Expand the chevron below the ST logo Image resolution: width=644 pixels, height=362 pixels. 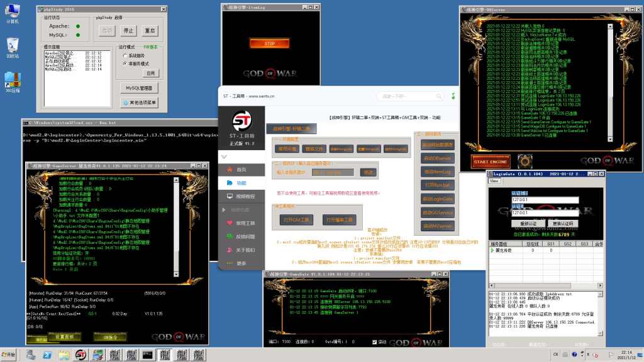[x=224, y=155]
